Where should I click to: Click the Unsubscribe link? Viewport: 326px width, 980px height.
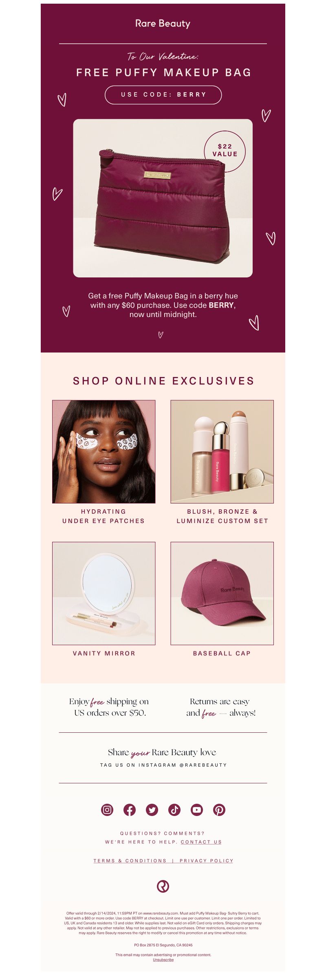(x=163, y=960)
